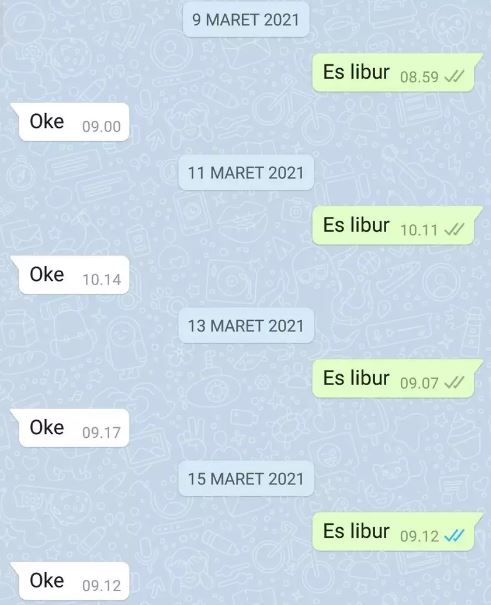The width and height of the screenshot is (491, 605).
Task: Select the 13 MARET 2021 date label
Action: (x=246, y=326)
